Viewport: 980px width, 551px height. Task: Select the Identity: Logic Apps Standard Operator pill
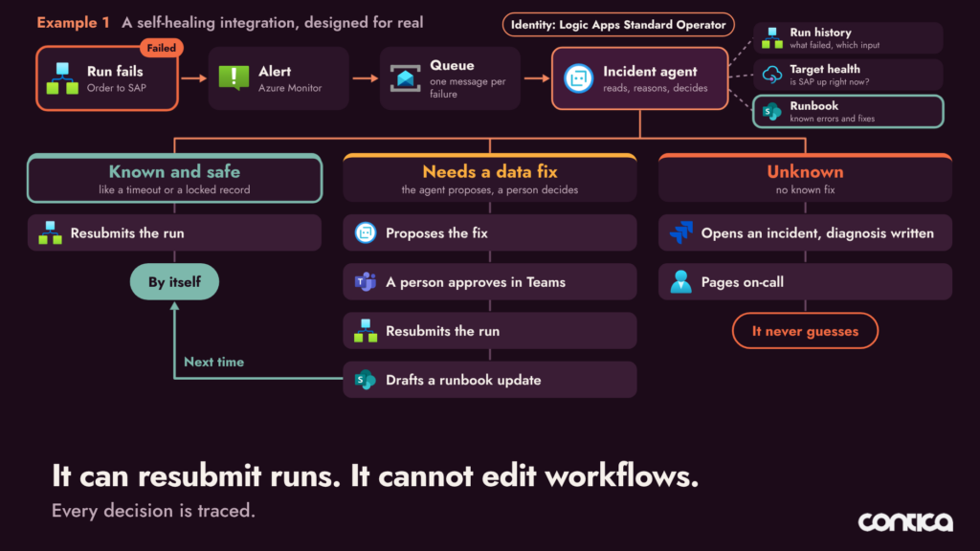pyautogui.click(x=618, y=25)
